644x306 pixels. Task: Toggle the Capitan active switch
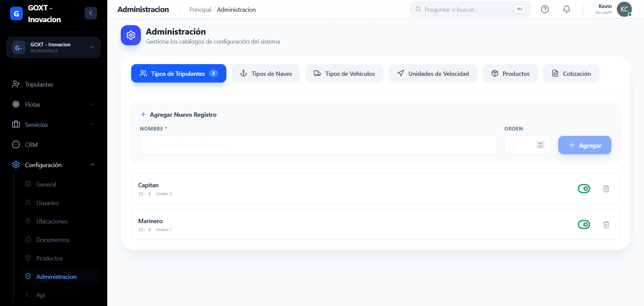click(x=584, y=189)
